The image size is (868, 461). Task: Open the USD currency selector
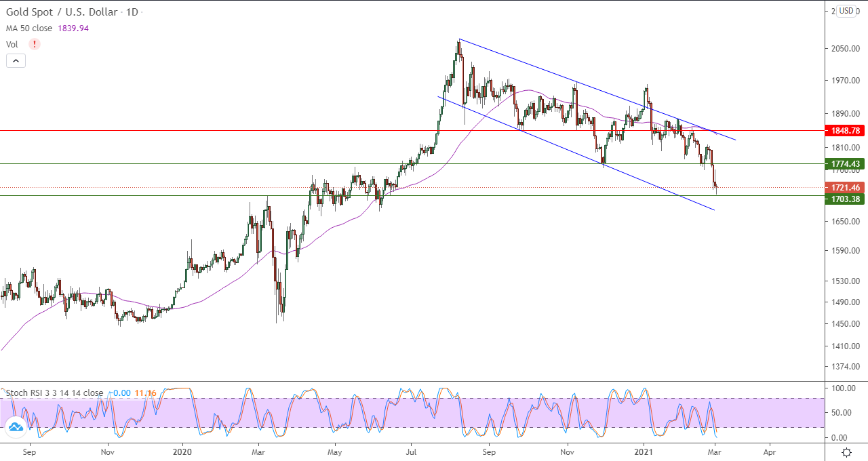[x=846, y=11]
